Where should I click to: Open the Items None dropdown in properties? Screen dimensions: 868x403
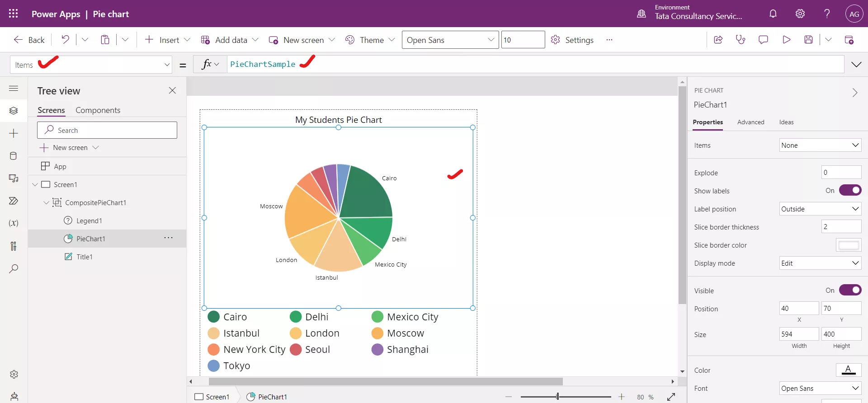pyautogui.click(x=820, y=145)
